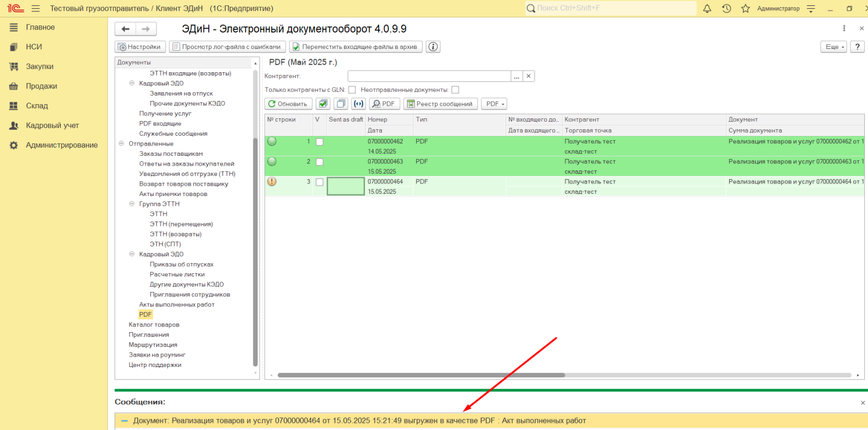Screen dimensions: 868x430
Task: Click the Контрагент input field
Action: click(429, 76)
